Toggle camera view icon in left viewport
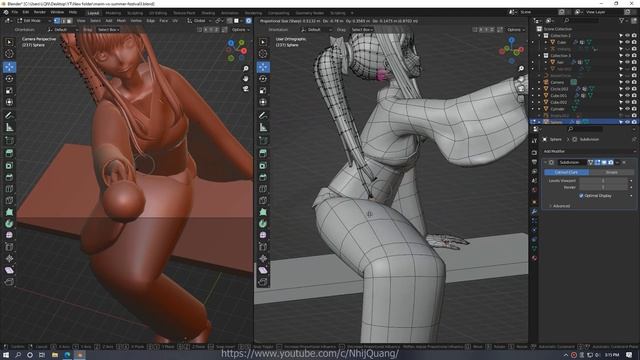 click(246, 89)
